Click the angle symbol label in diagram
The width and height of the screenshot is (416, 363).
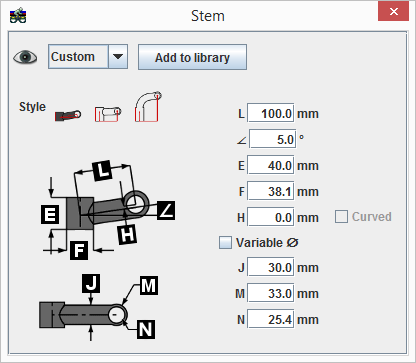(166, 210)
